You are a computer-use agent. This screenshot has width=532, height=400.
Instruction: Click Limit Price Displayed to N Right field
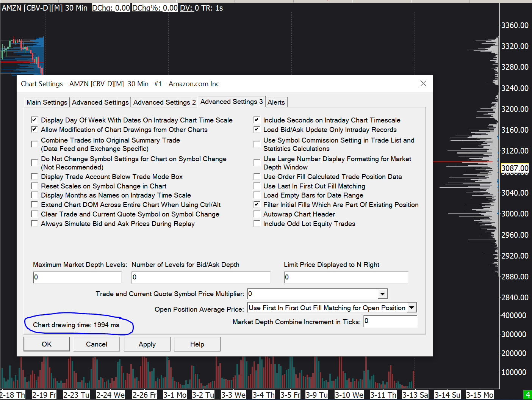346,277
